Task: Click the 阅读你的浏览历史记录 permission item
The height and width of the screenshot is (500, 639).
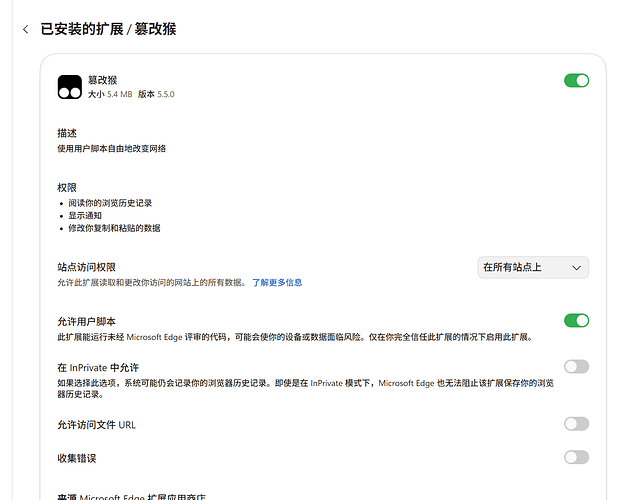Action: pos(110,203)
